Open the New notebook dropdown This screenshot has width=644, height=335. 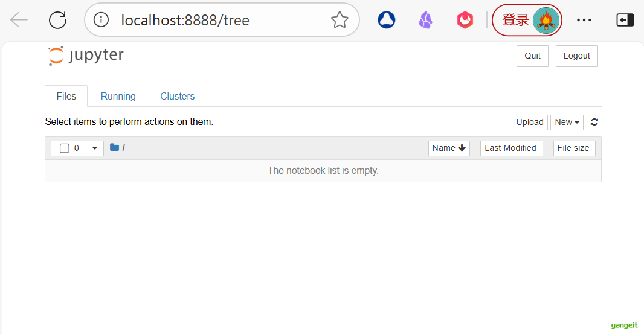coord(567,122)
